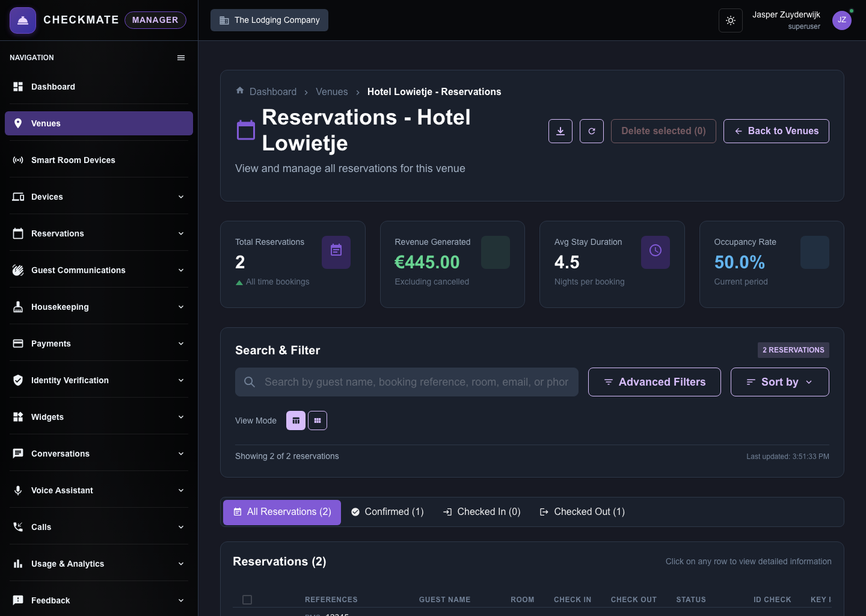Image resolution: width=866 pixels, height=616 pixels.
Task: Open the Checked Out (1) tab
Action: pos(582,512)
